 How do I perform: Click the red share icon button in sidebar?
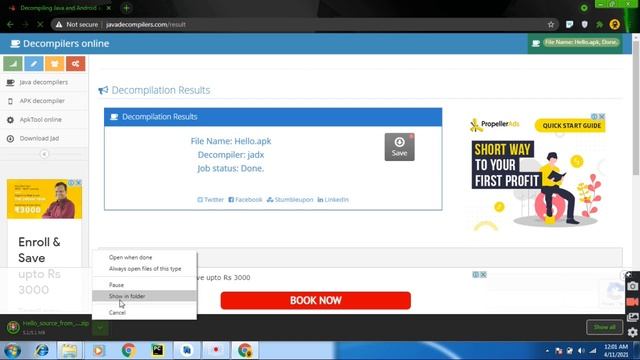click(x=76, y=64)
